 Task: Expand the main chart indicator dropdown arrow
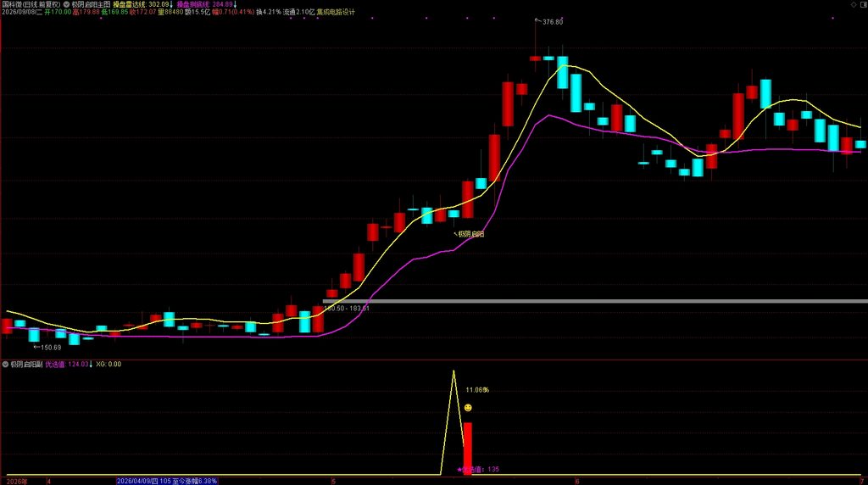[x=66, y=4]
